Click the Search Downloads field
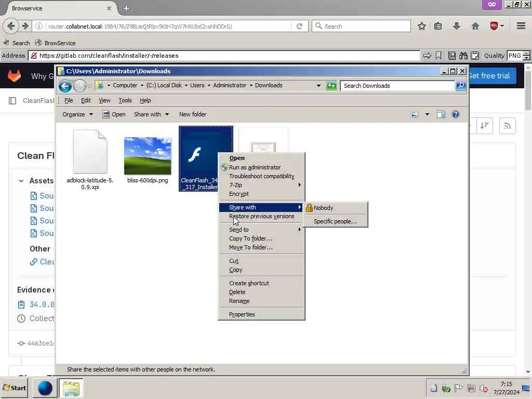 397,86
